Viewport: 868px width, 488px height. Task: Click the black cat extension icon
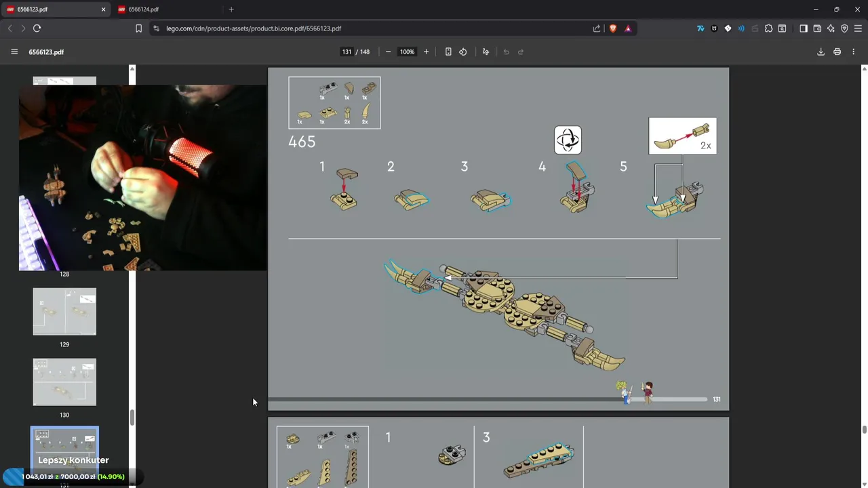pyautogui.click(x=714, y=28)
